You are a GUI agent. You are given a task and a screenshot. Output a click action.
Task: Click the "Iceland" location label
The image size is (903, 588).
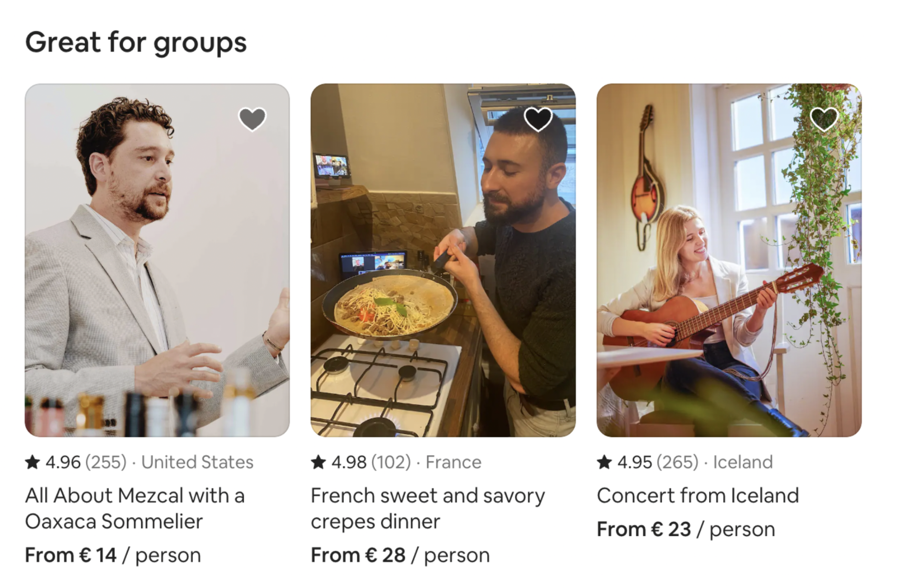pyautogui.click(x=742, y=462)
